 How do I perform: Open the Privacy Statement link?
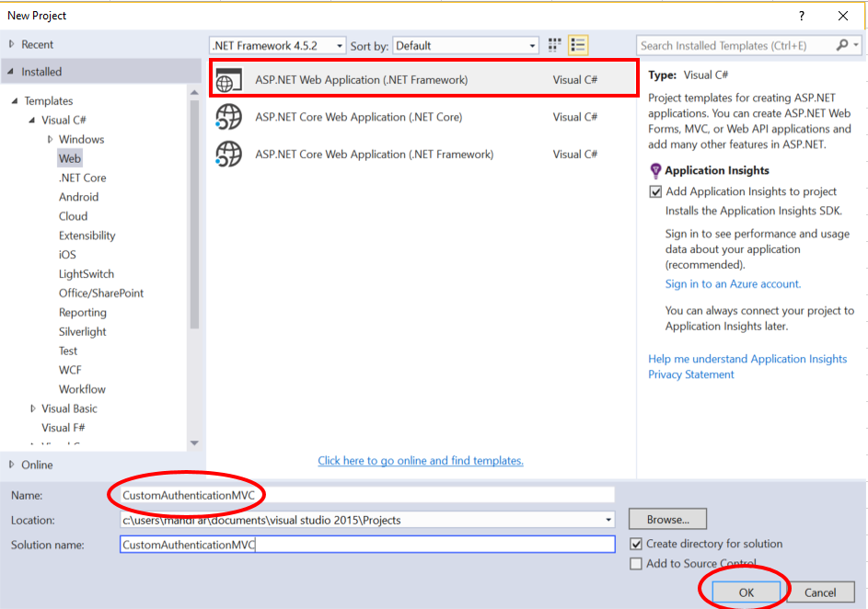pos(691,374)
